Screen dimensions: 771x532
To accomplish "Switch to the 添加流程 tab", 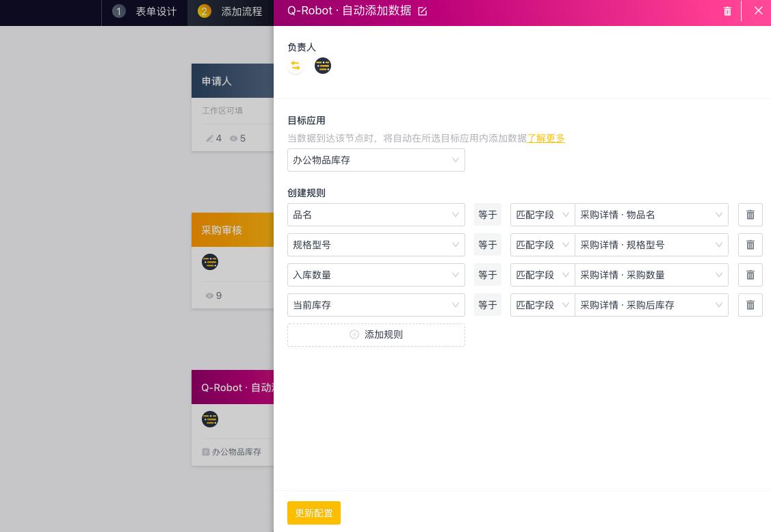I will [x=241, y=12].
